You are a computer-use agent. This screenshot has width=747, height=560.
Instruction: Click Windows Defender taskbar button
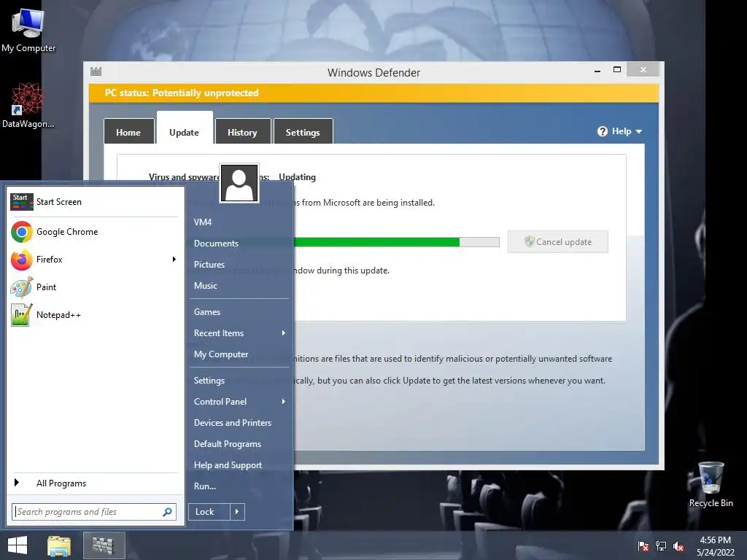coord(104,545)
